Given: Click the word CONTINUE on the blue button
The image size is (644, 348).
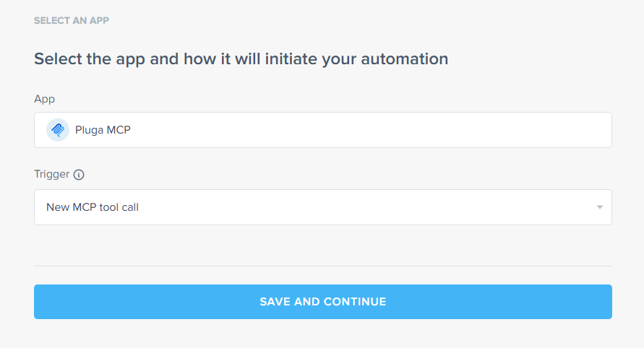Looking at the screenshot, I should (x=355, y=302).
